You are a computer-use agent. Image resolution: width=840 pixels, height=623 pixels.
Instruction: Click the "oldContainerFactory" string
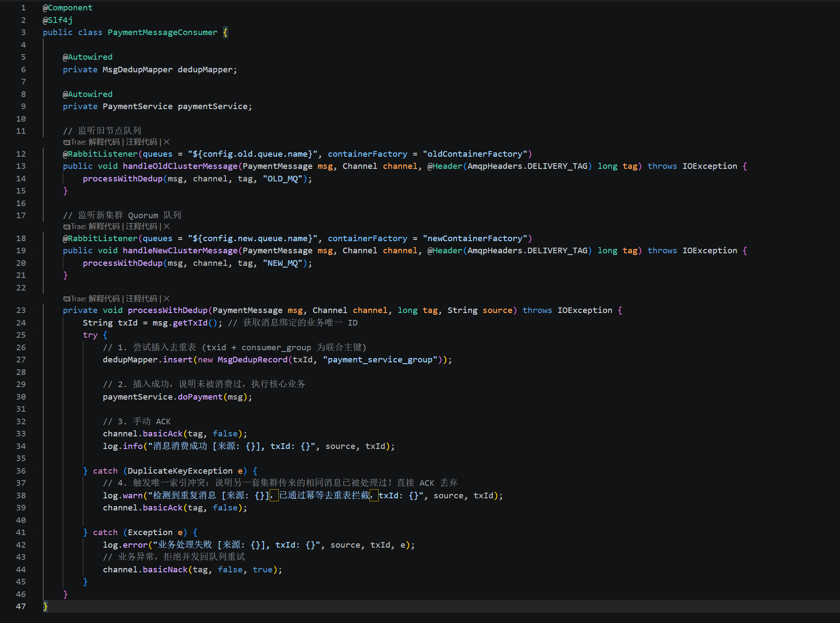(475, 154)
